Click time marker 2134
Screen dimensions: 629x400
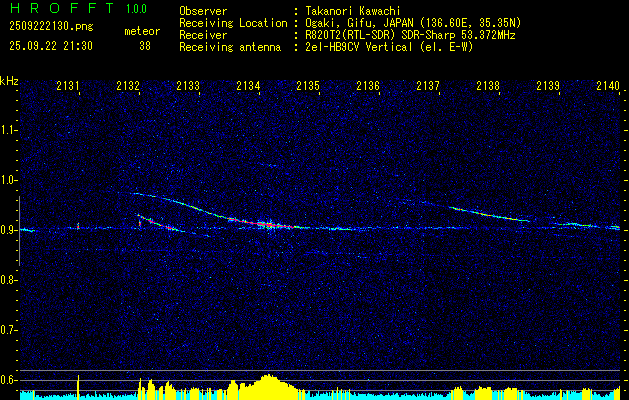click(248, 85)
